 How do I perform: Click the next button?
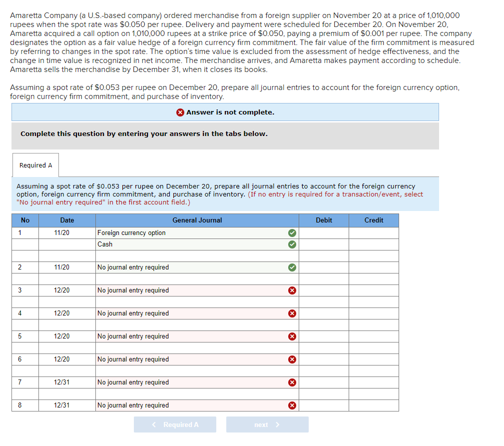point(267,424)
